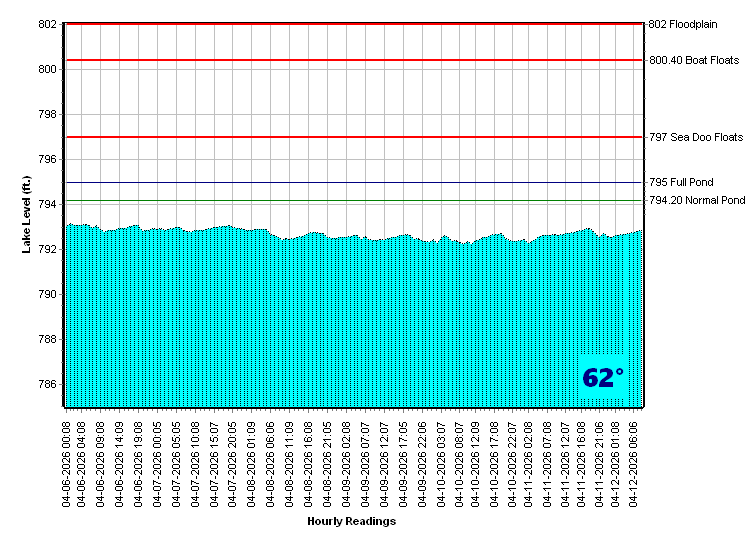Select the 04-12-2026 06:06 reading label
750x550 pixels.
coord(632,461)
